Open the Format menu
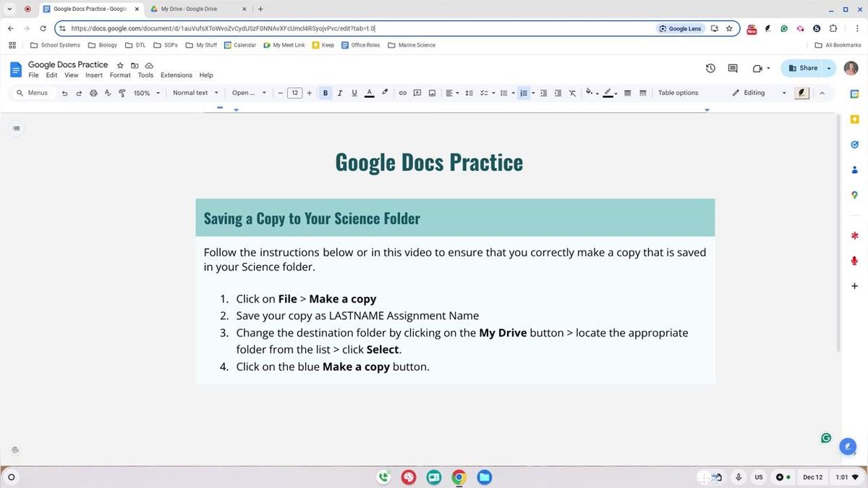 tap(119, 75)
